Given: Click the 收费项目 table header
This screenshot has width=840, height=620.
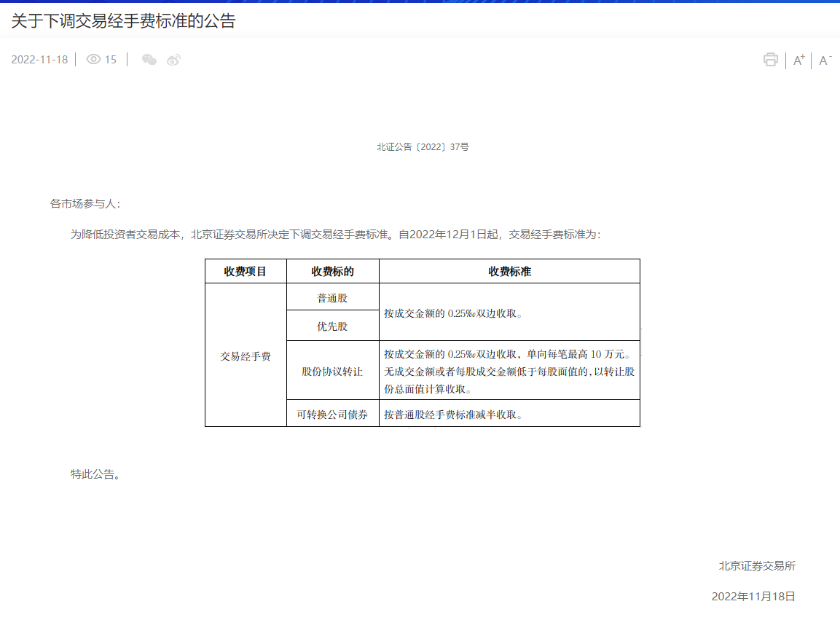Looking at the screenshot, I should (x=246, y=271).
